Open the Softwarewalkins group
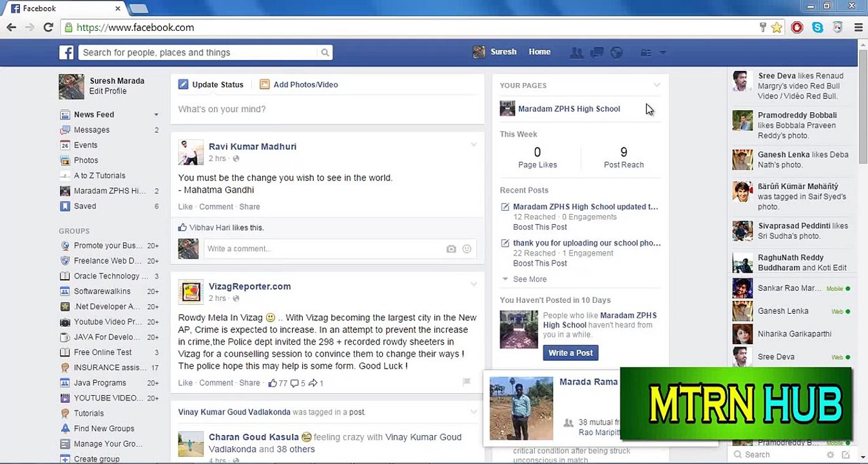868x464 pixels. [x=102, y=291]
